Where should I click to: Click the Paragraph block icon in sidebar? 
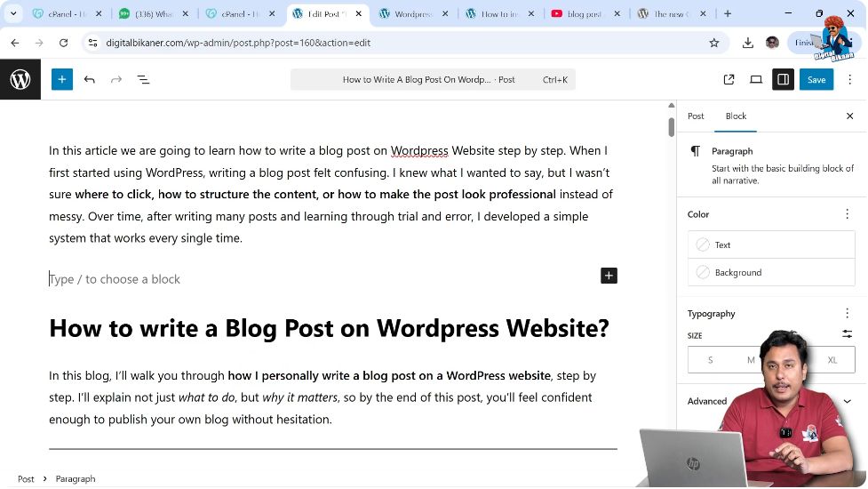(696, 151)
